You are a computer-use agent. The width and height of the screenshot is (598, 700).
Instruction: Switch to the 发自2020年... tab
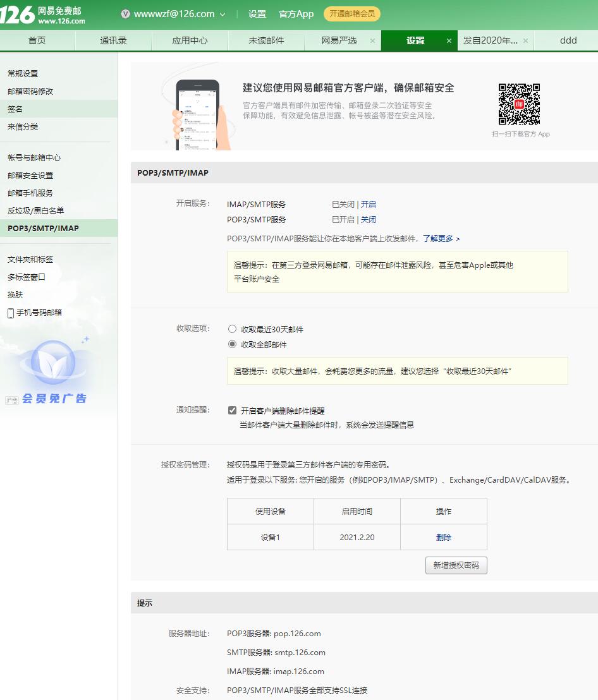click(491, 40)
